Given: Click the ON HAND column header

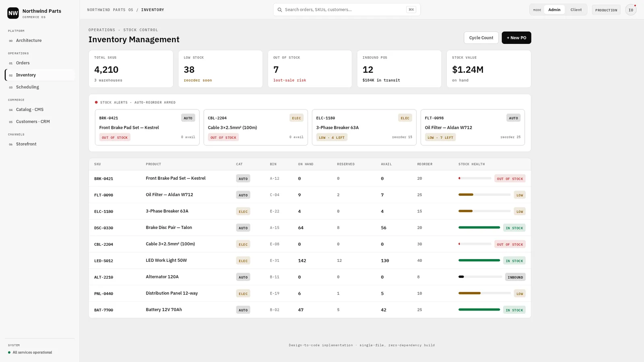Looking at the screenshot, I should [x=305, y=164].
